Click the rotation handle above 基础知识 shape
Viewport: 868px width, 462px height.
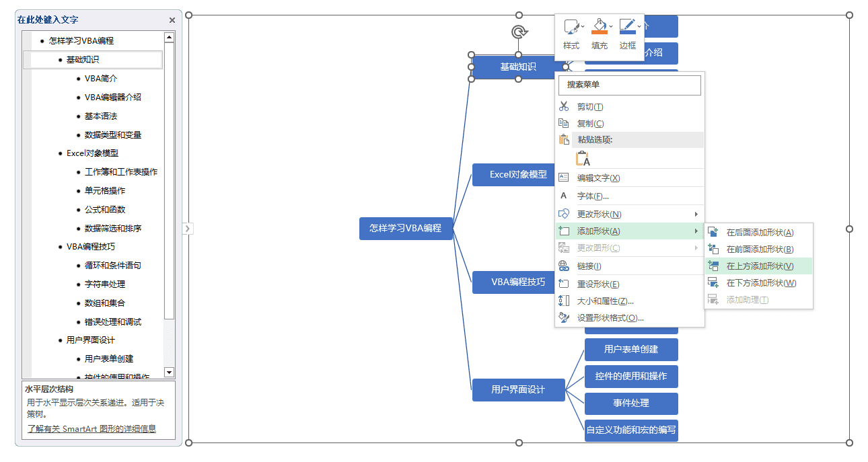pyautogui.click(x=518, y=32)
